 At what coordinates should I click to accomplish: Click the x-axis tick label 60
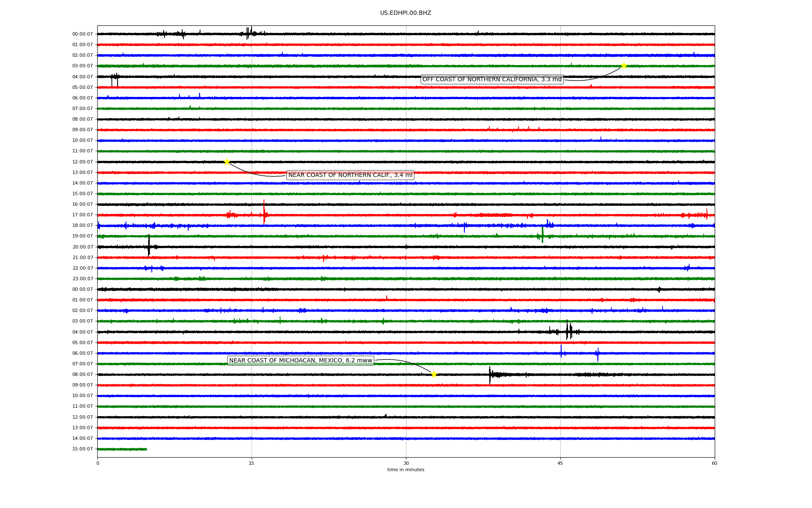click(714, 463)
